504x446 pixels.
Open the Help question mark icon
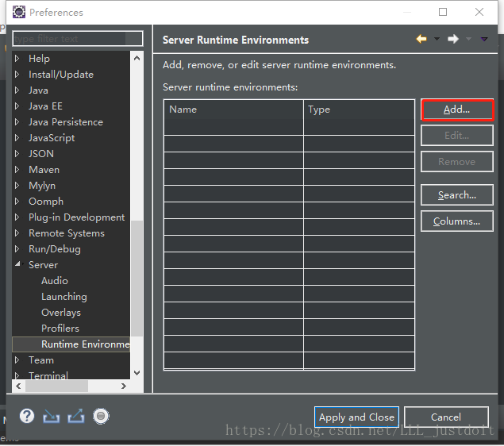(27, 416)
